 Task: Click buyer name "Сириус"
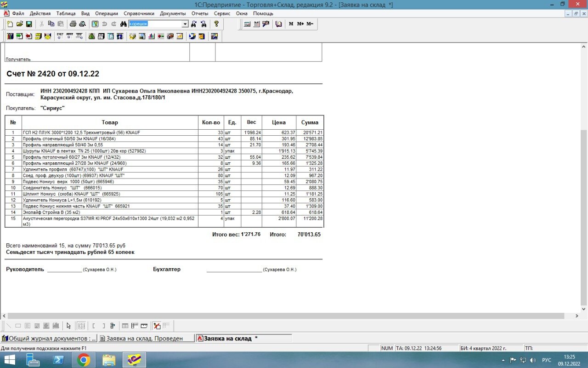[x=52, y=108]
